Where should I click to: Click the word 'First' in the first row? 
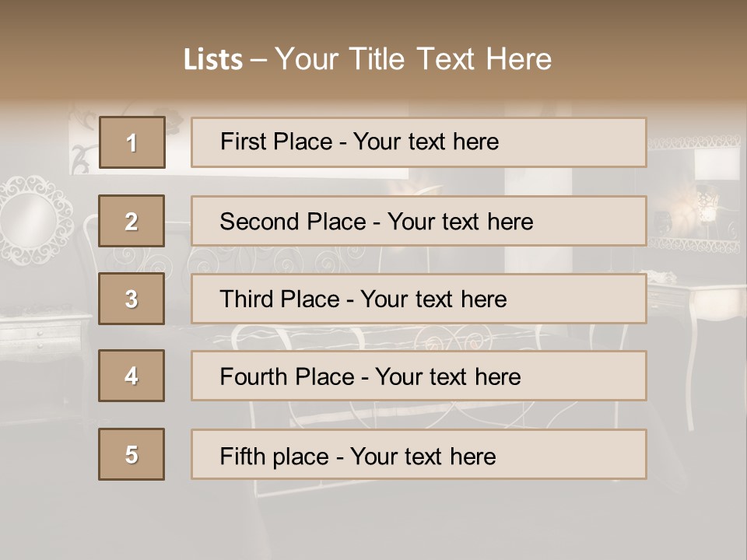pyautogui.click(x=244, y=142)
